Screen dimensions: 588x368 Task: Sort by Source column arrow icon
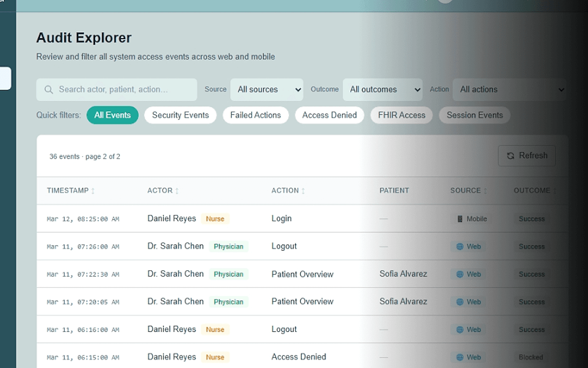[486, 191]
